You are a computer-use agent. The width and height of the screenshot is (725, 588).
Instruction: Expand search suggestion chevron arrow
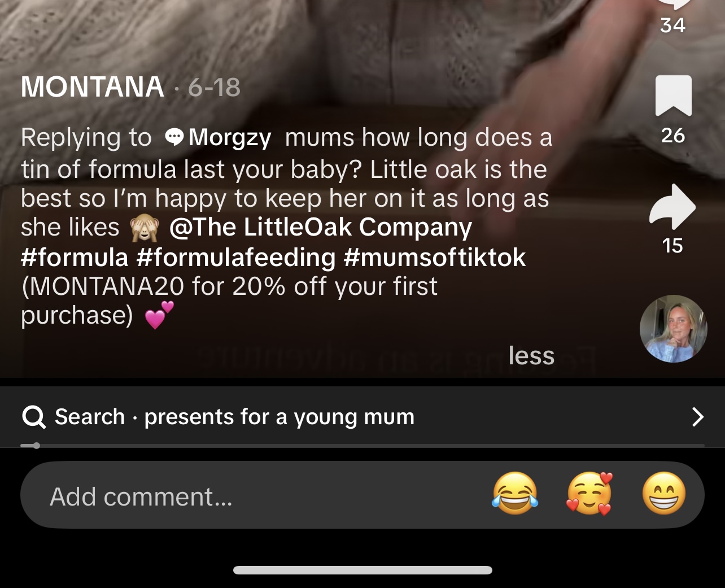(x=698, y=417)
